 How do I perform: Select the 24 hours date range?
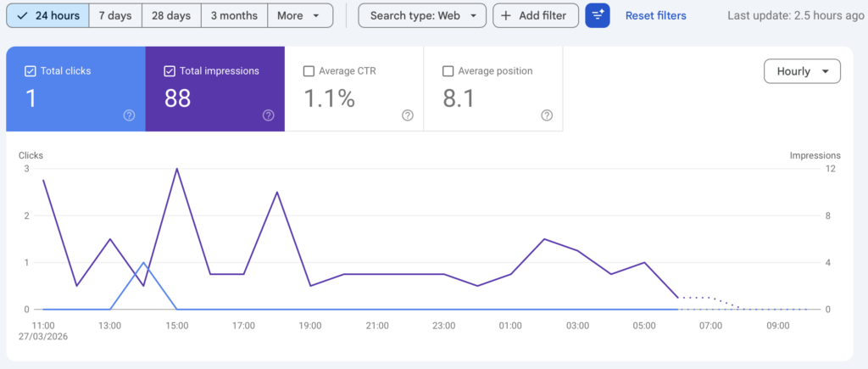pyautogui.click(x=48, y=15)
